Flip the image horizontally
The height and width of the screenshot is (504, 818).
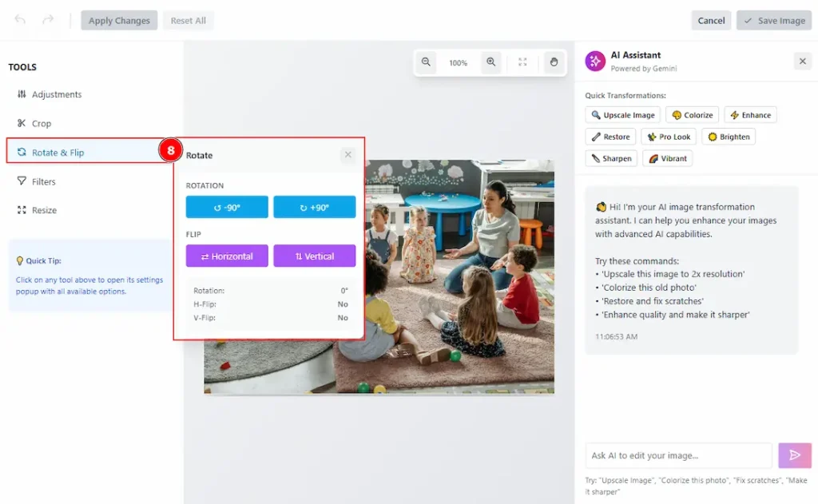(227, 256)
